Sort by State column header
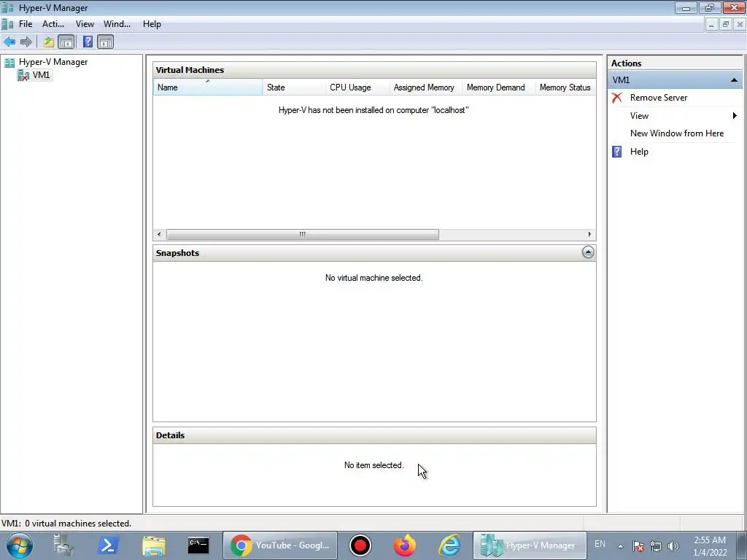 pyautogui.click(x=293, y=87)
